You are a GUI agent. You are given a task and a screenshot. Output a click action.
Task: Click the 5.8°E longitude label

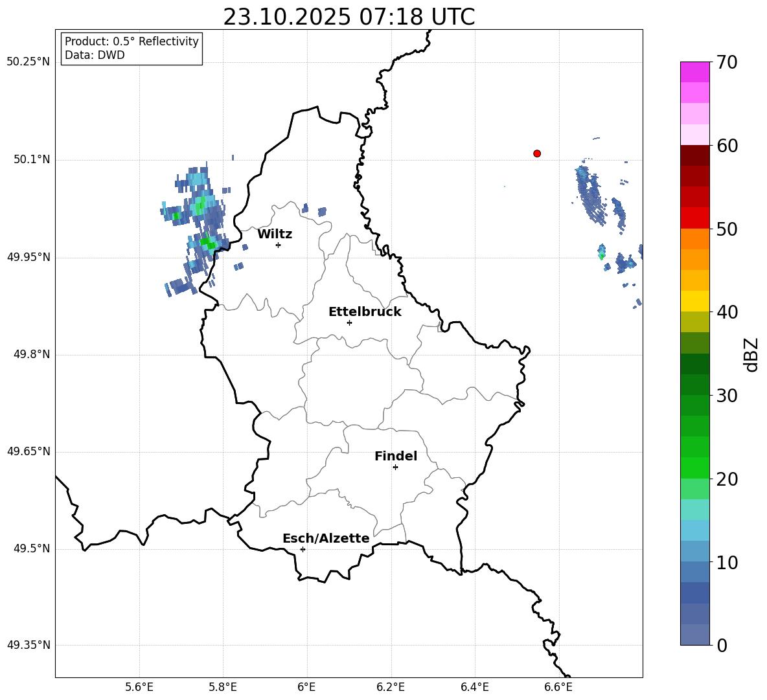pyautogui.click(x=223, y=687)
